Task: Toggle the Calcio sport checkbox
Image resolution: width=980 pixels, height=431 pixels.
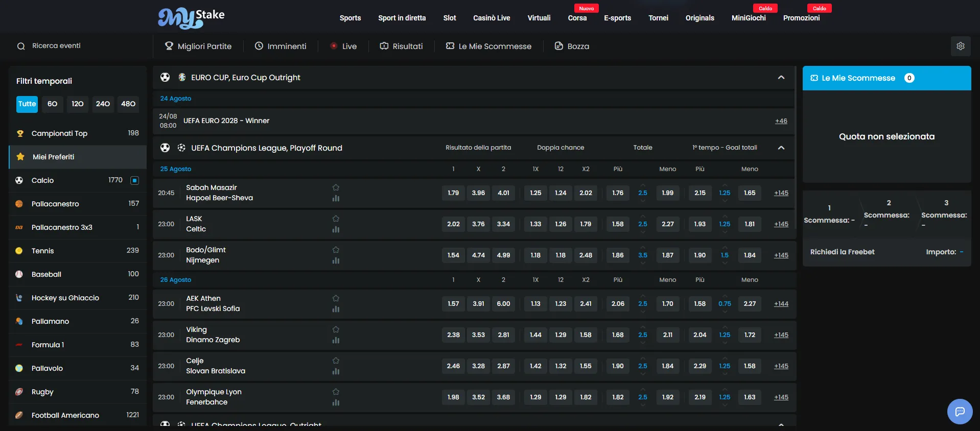Action: point(135,180)
